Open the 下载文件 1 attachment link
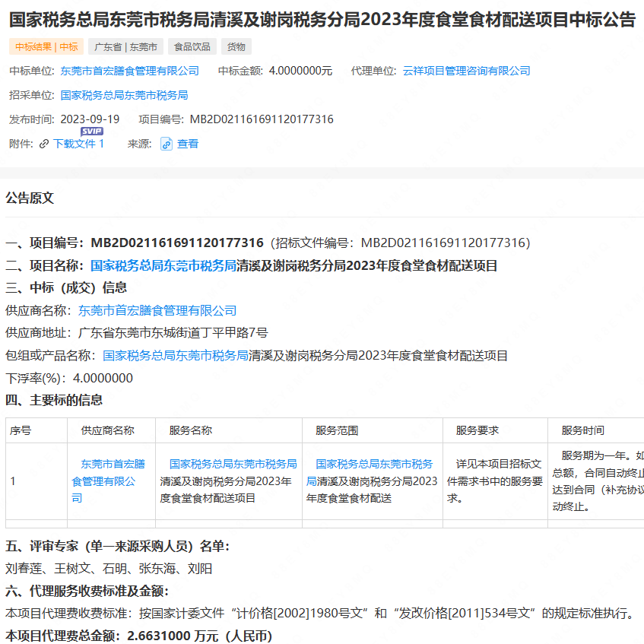Screen dimensions: 644x644 (x=78, y=143)
